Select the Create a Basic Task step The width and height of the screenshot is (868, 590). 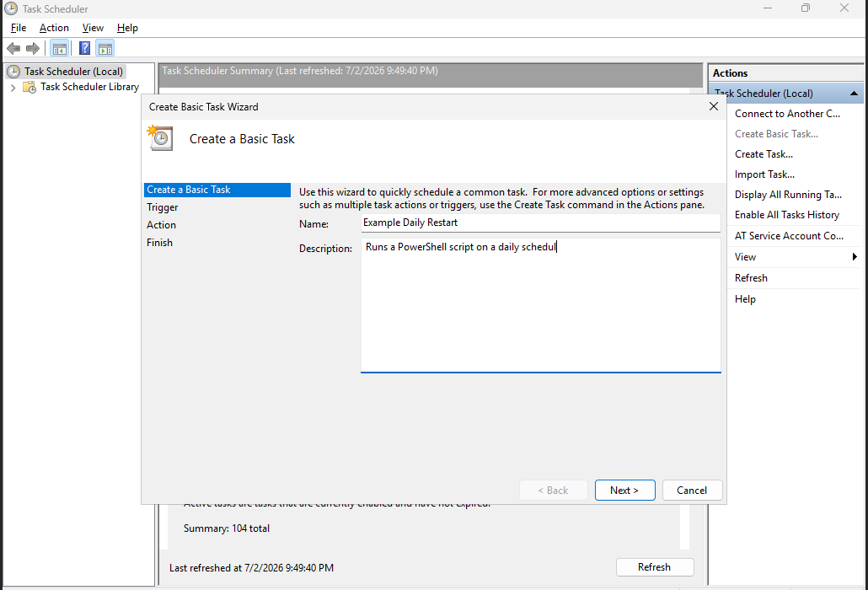[x=217, y=190]
